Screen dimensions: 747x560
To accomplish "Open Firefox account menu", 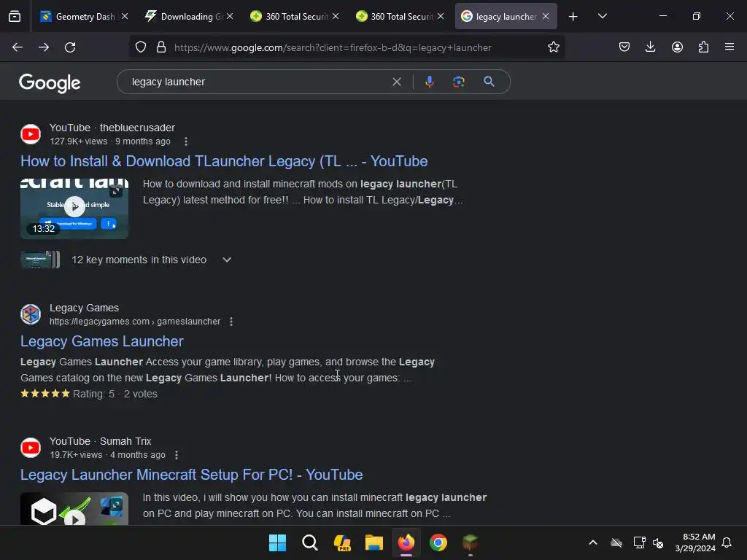I will coord(677,47).
